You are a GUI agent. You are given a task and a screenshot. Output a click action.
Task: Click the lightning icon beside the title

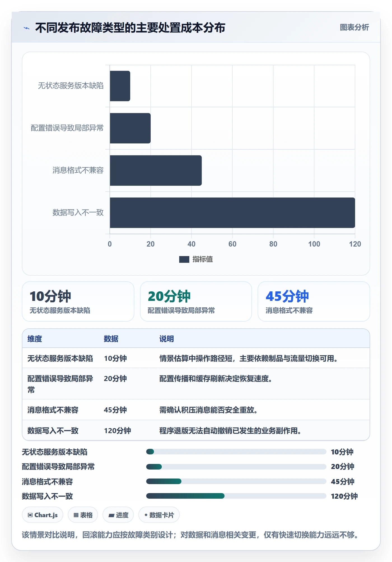(x=27, y=28)
